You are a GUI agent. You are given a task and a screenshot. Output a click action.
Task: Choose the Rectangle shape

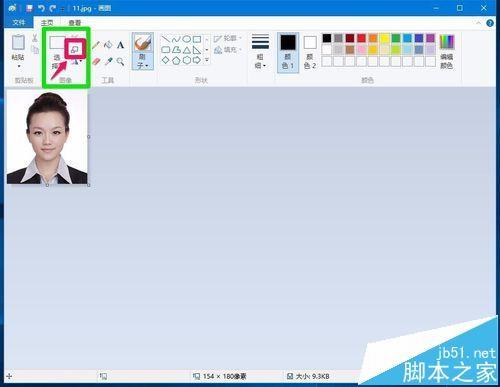coord(197,39)
